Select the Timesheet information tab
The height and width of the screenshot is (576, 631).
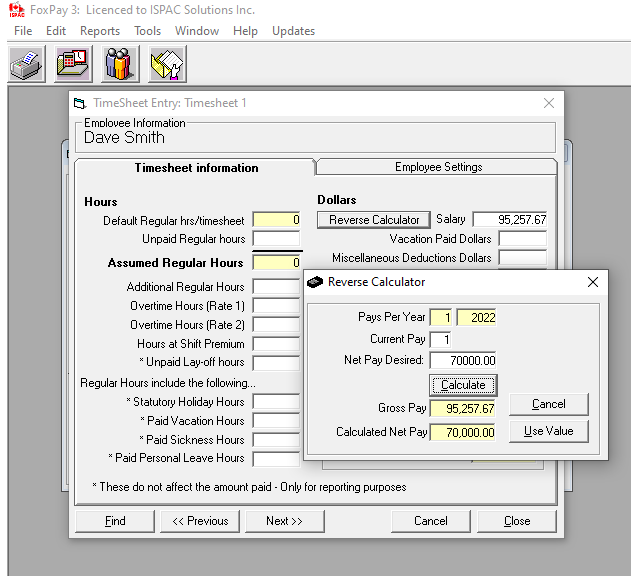pos(196,168)
